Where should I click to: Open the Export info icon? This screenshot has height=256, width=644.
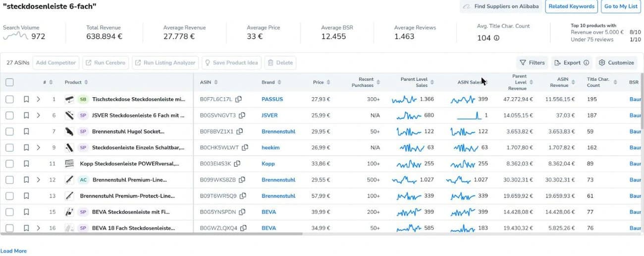click(x=587, y=63)
